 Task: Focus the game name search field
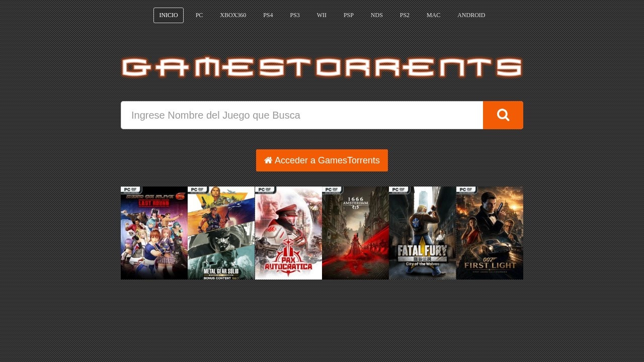click(302, 115)
